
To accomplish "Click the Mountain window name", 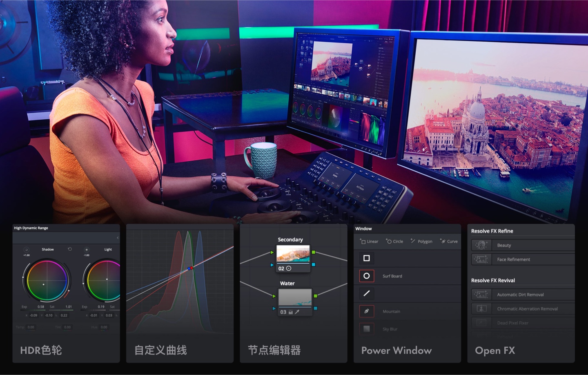I will 392,311.
